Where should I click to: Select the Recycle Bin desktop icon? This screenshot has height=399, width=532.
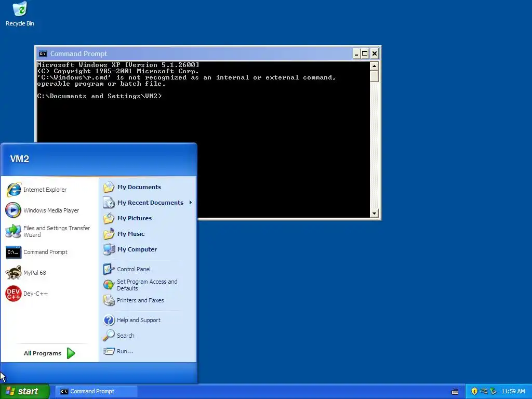click(x=20, y=14)
